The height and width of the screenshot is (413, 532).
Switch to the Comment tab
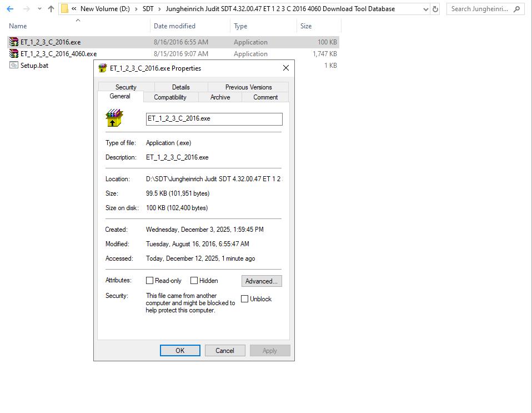[x=265, y=97]
